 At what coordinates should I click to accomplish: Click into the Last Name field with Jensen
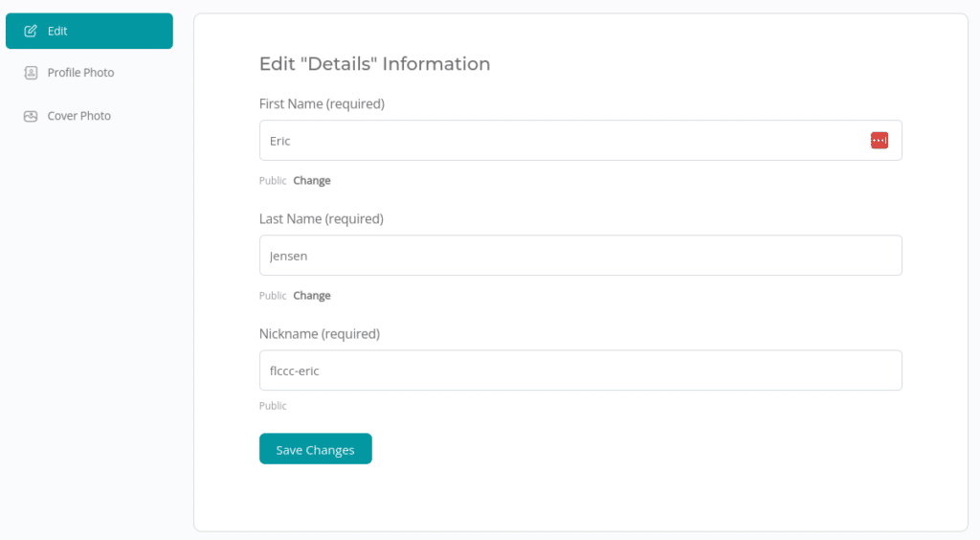(580, 256)
